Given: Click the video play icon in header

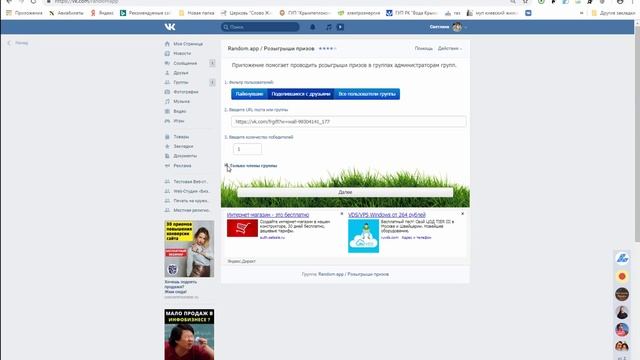Looking at the screenshot, I should pyautogui.click(x=340, y=27).
